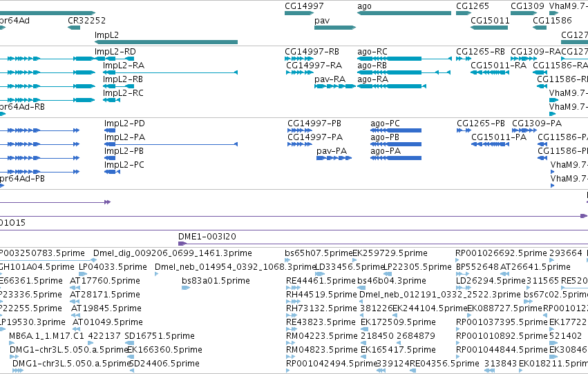Select the CR32252 gene label
The height and width of the screenshot is (374, 588).
pos(86,21)
